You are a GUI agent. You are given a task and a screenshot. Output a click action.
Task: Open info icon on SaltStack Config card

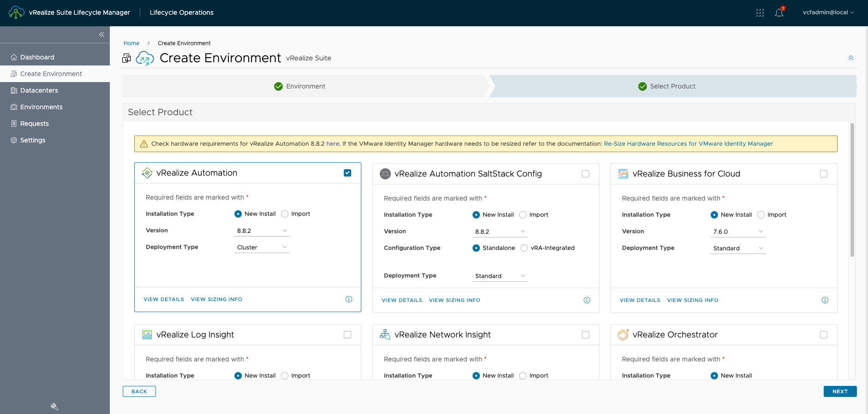(x=587, y=300)
